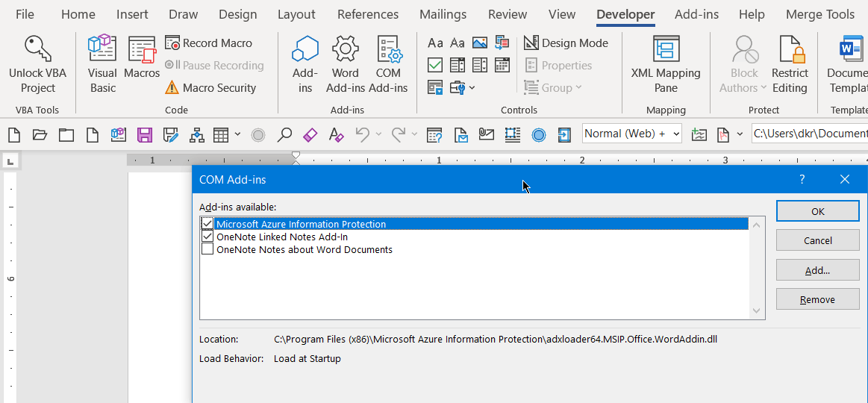Uncheck Microsoft Azure Information Protection add-in

207,224
